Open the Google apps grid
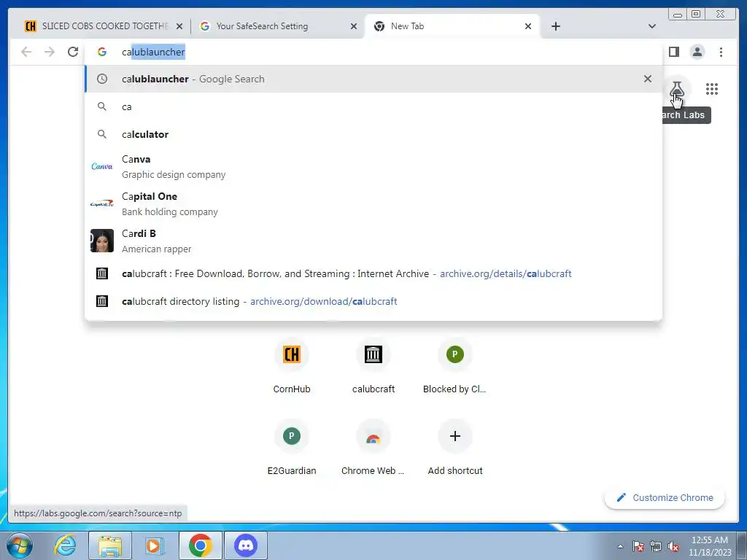Screen dimensions: 747x560 (712, 89)
